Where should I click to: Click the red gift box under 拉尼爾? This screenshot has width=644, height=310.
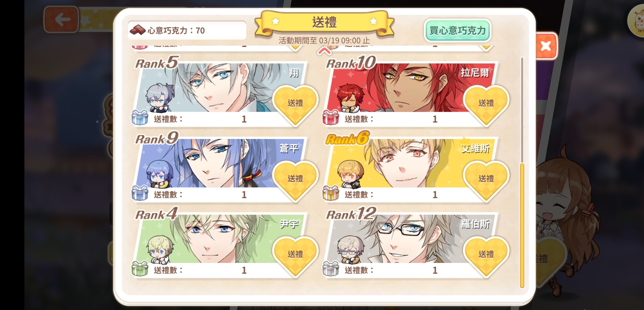(331, 118)
